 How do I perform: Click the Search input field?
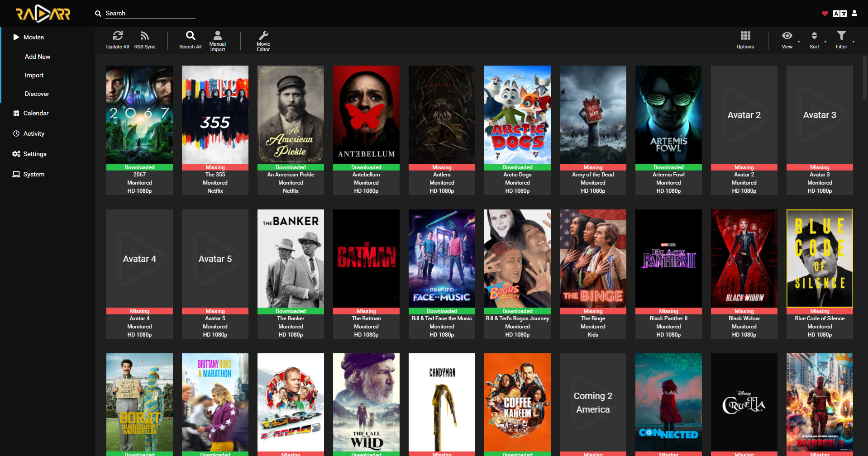click(x=149, y=14)
